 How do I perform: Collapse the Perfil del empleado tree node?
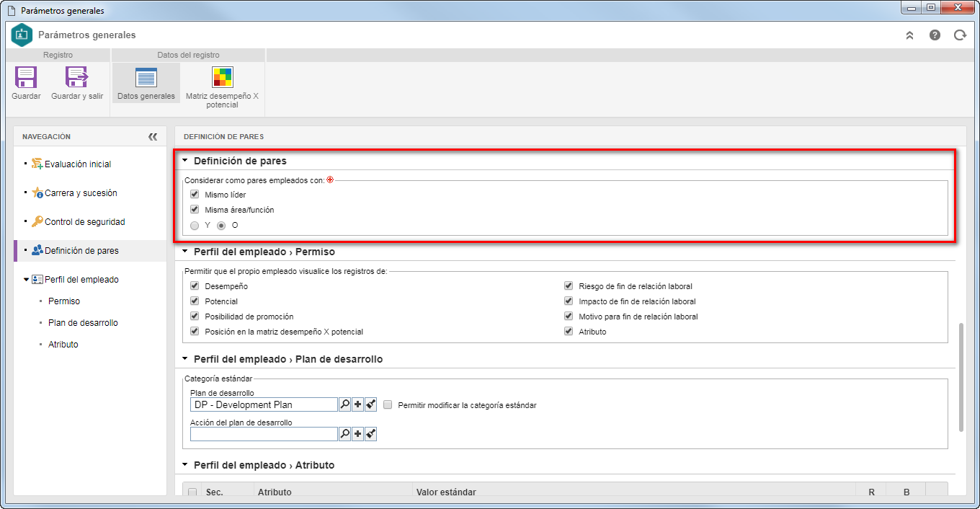tap(27, 280)
